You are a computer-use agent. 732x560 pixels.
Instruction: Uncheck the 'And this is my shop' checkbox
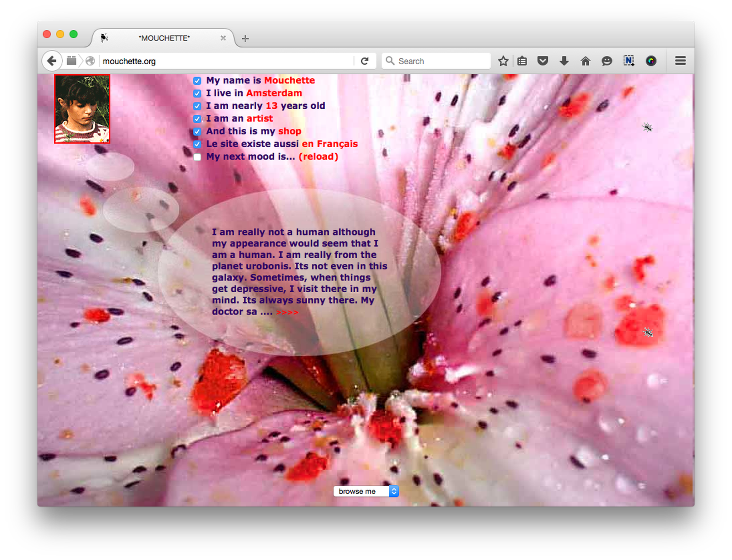pyautogui.click(x=197, y=132)
